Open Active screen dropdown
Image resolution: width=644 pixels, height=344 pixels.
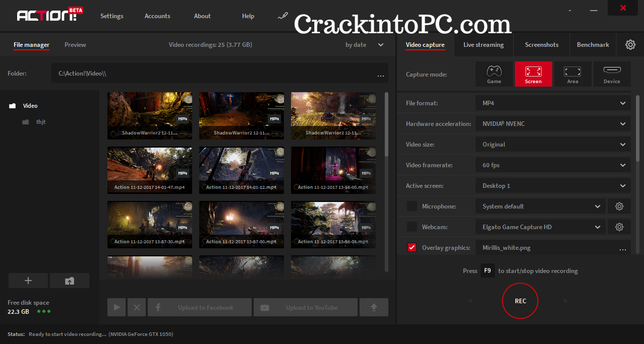553,186
